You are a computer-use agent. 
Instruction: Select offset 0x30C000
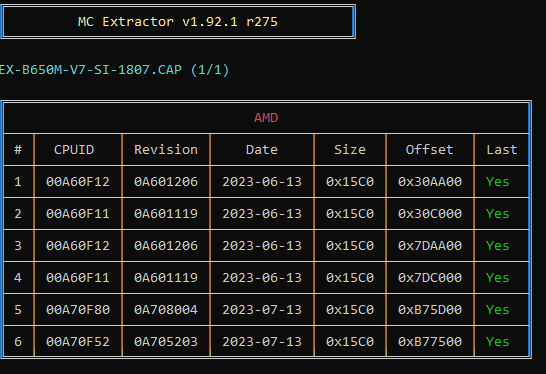[x=430, y=214]
